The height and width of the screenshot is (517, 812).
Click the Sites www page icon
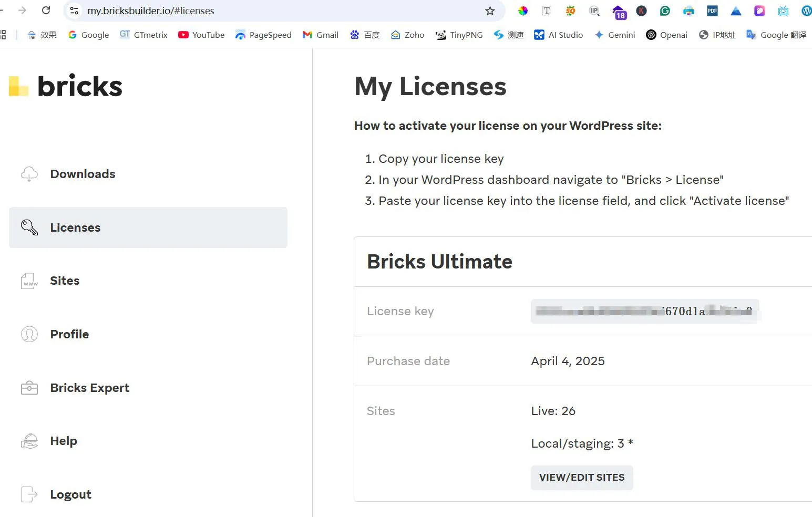[29, 281]
